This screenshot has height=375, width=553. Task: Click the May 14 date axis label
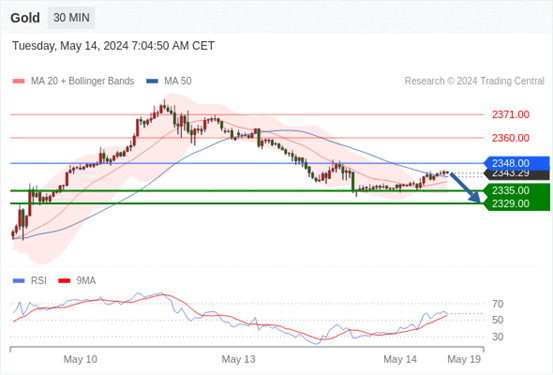click(400, 359)
